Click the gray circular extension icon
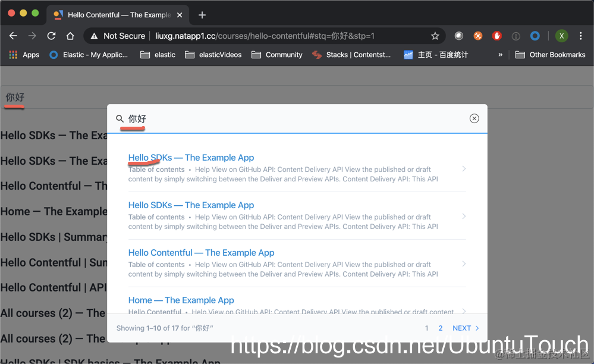Screen dimensions: 594x364 click(459, 36)
